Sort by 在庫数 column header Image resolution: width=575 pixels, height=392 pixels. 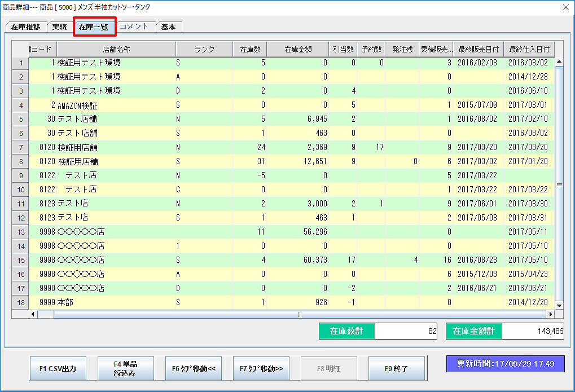coord(249,49)
